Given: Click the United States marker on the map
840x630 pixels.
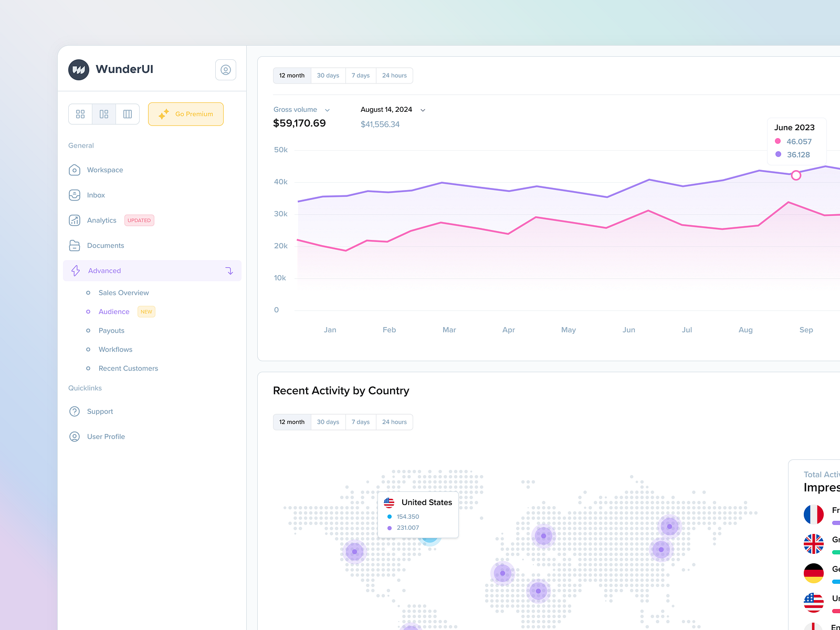Looking at the screenshot, I should coord(429,539).
